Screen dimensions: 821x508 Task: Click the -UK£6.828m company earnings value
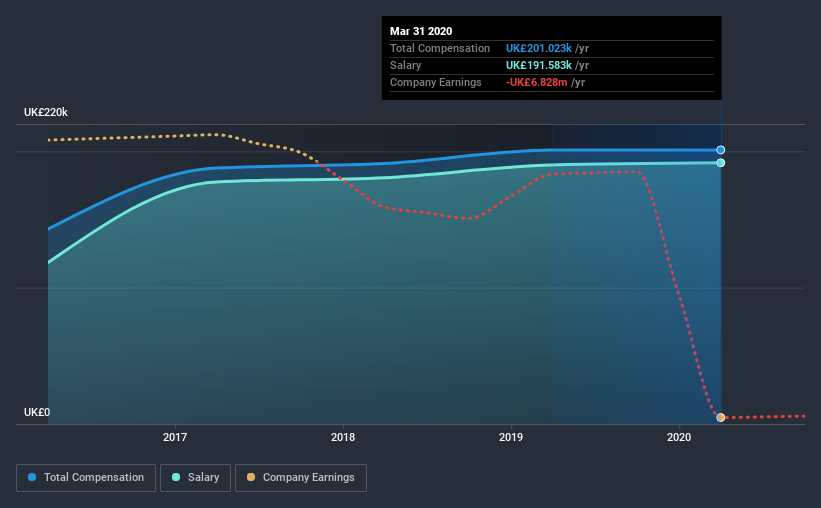point(537,82)
